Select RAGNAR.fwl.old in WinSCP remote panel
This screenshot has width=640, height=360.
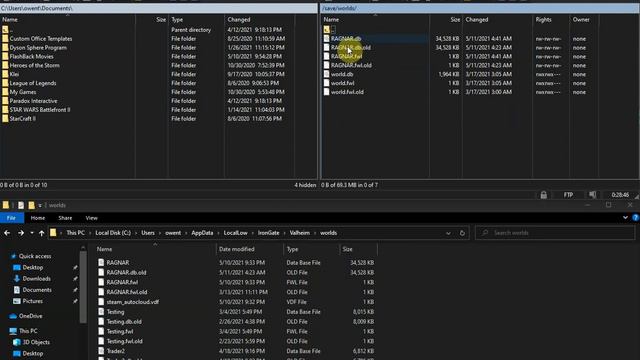(x=351, y=65)
